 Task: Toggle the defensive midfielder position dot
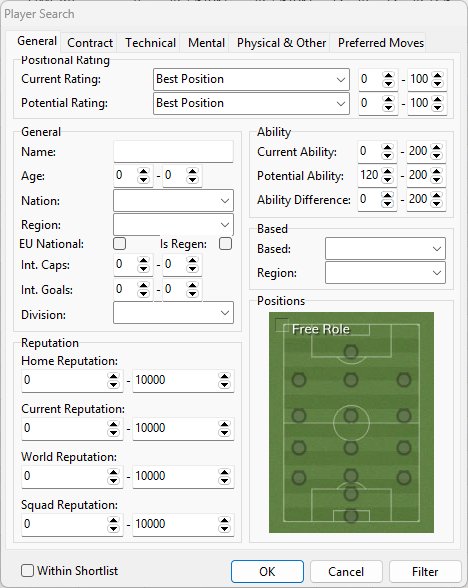coord(351,447)
